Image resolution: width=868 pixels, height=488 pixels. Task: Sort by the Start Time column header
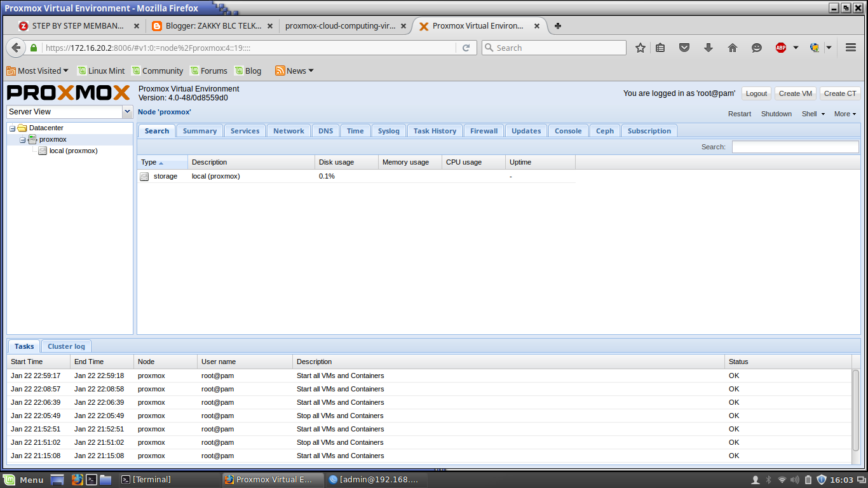(39, 362)
